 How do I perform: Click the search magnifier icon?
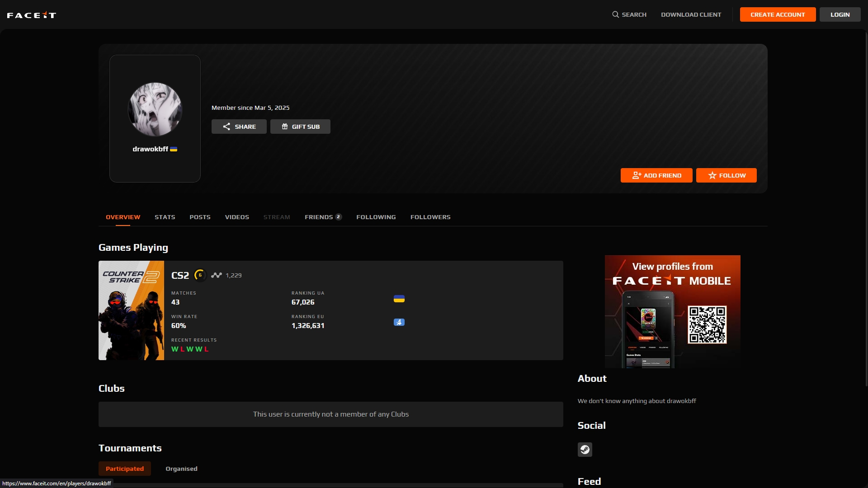(615, 14)
